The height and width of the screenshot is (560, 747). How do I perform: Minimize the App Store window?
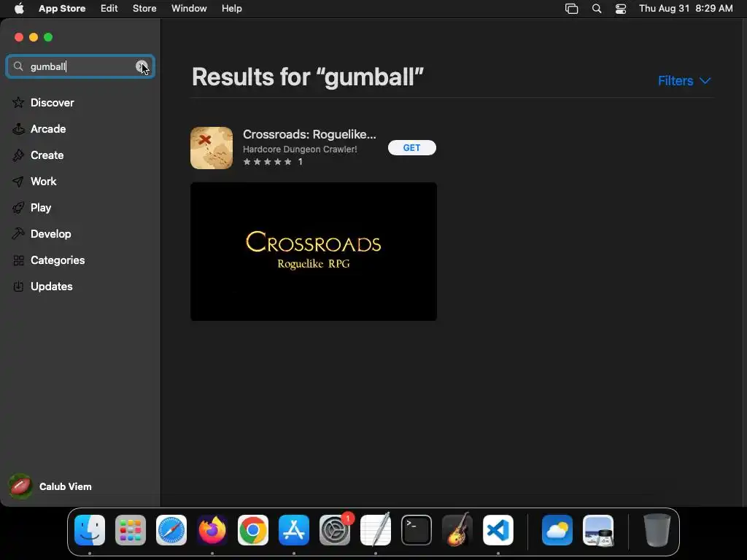point(34,37)
